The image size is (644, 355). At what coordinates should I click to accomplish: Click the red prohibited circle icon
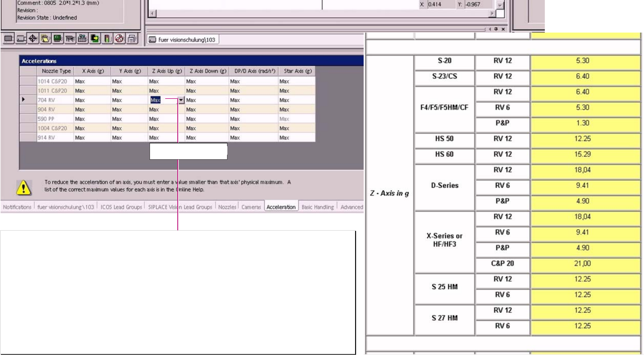pyautogui.click(x=119, y=39)
